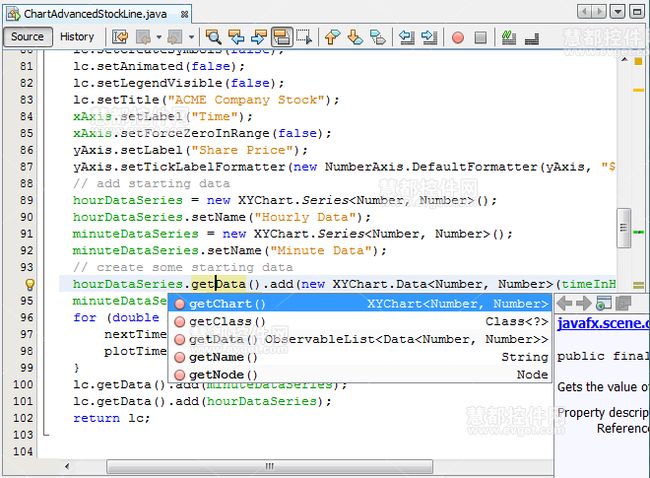Click the comment "// create some starting data"
The image size is (650, 478).
tap(183, 267)
